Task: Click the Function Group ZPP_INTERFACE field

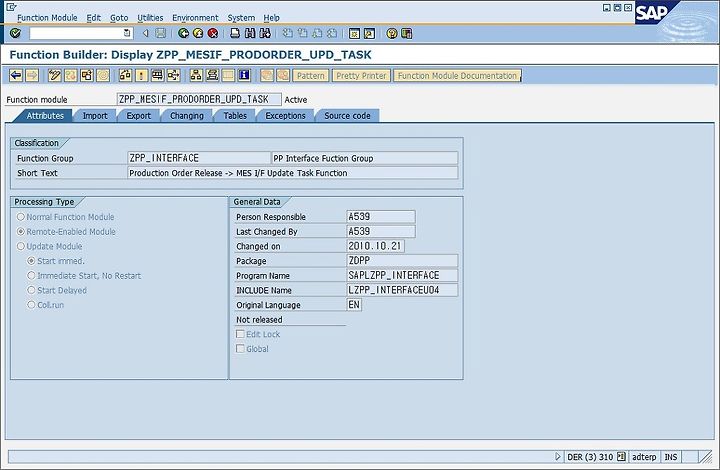Action: point(199,158)
